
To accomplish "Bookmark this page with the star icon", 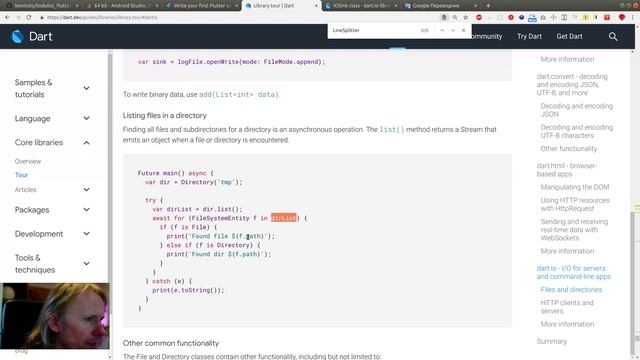I will click(466, 18).
